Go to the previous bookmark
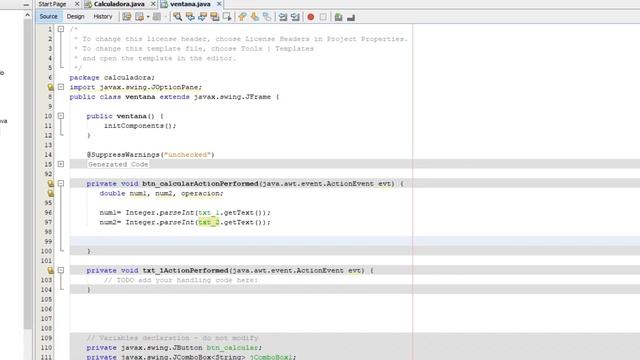This screenshot has height=360, width=640. click(x=242, y=17)
